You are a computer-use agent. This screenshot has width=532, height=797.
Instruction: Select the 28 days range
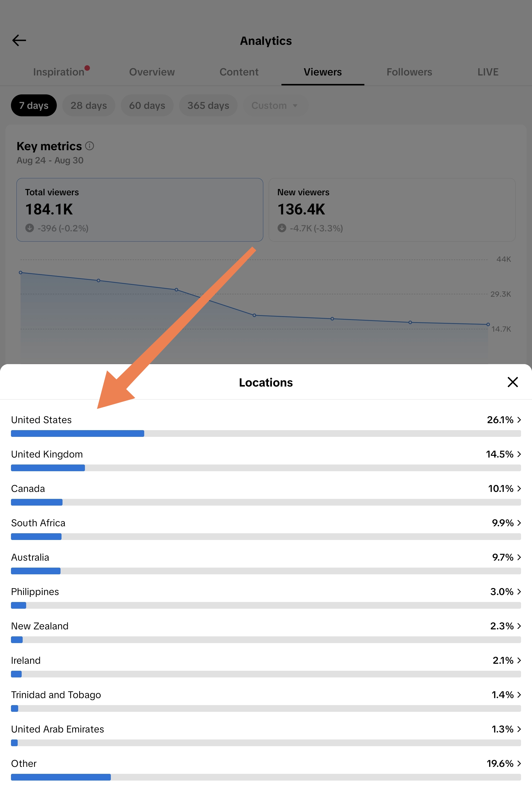(89, 106)
